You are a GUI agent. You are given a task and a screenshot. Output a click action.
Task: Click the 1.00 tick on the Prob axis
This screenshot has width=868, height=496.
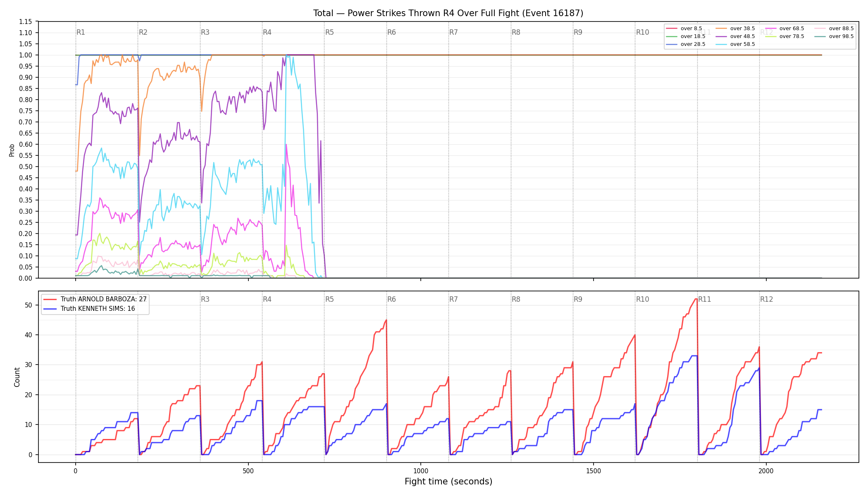25,55
